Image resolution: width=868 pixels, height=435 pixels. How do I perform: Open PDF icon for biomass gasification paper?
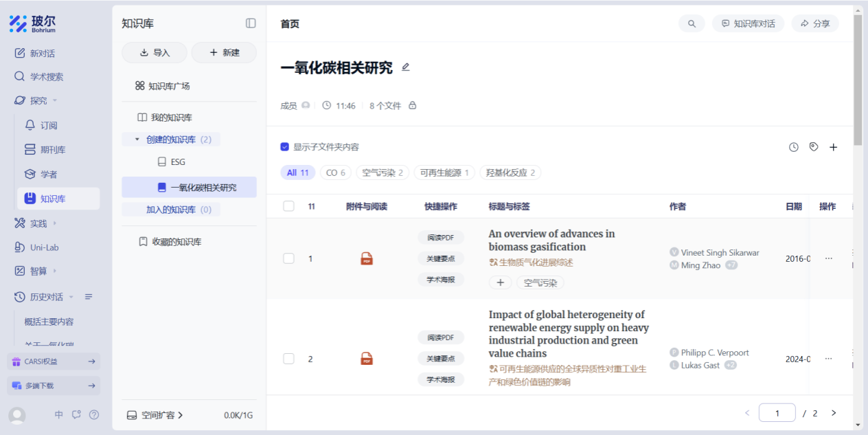point(367,259)
